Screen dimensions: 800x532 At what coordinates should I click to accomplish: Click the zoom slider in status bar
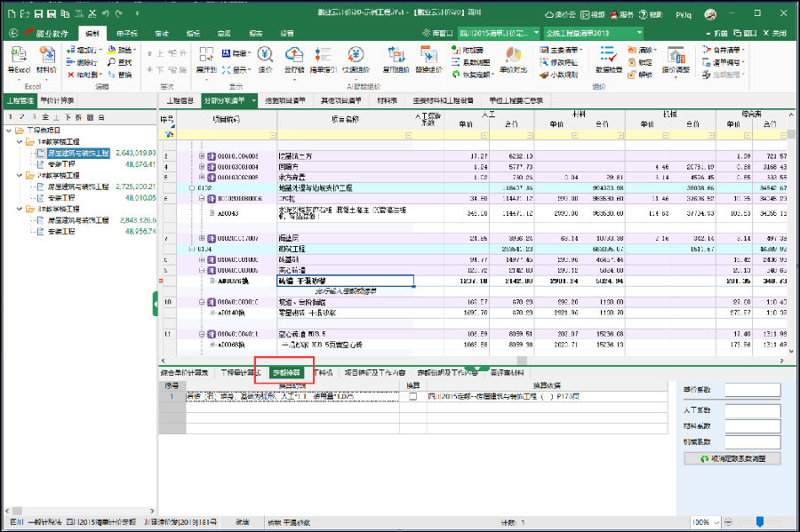760,522
